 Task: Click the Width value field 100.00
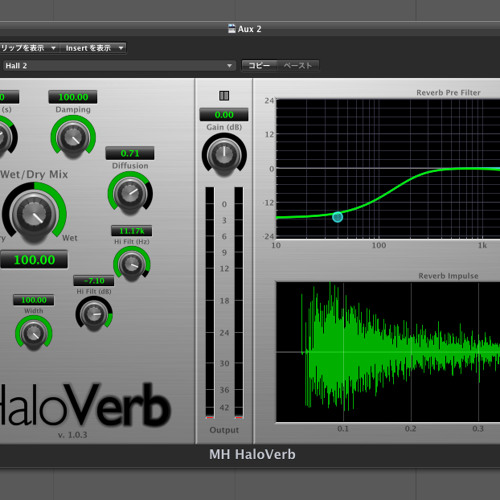click(34, 300)
